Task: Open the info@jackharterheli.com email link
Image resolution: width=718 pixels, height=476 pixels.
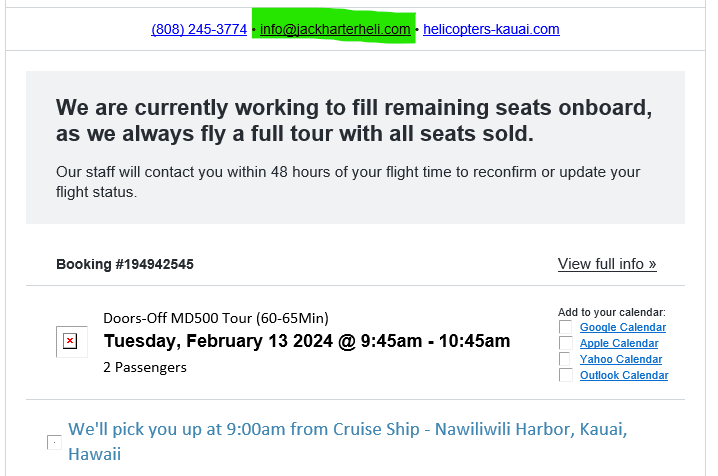Action: tap(335, 29)
